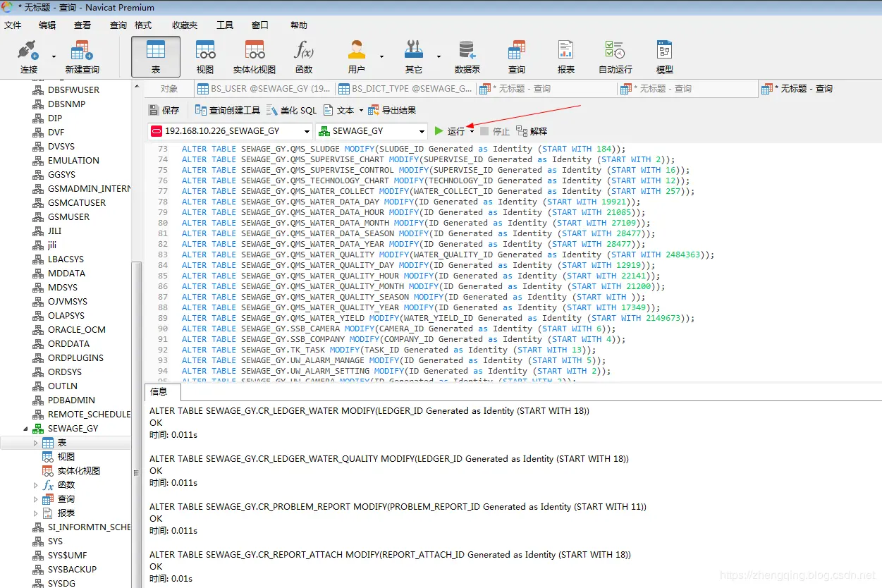Viewport: 882px width, 588px height.
Task: Open the Run (运行) dropdown arrow
Action: click(x=472, y=132)
